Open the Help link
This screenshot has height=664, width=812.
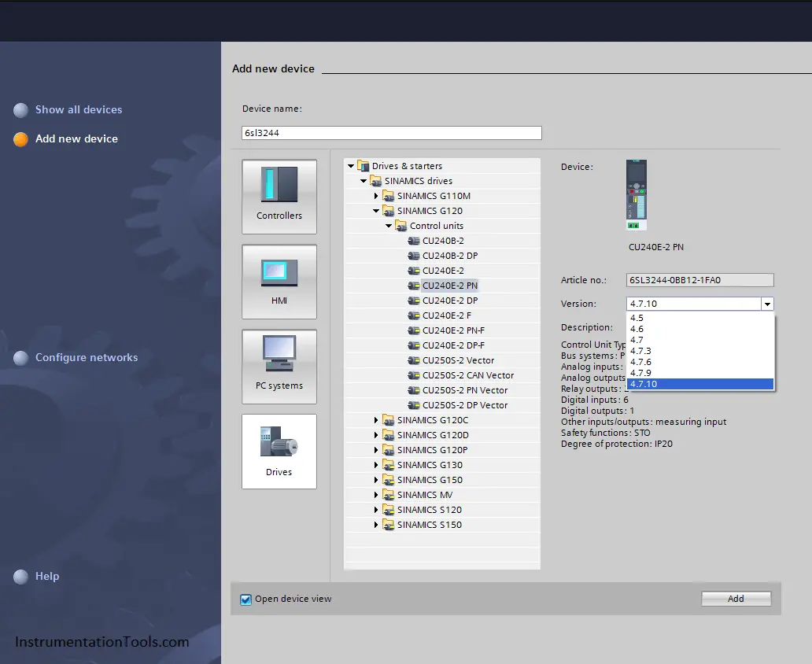(x=47, y=576)
